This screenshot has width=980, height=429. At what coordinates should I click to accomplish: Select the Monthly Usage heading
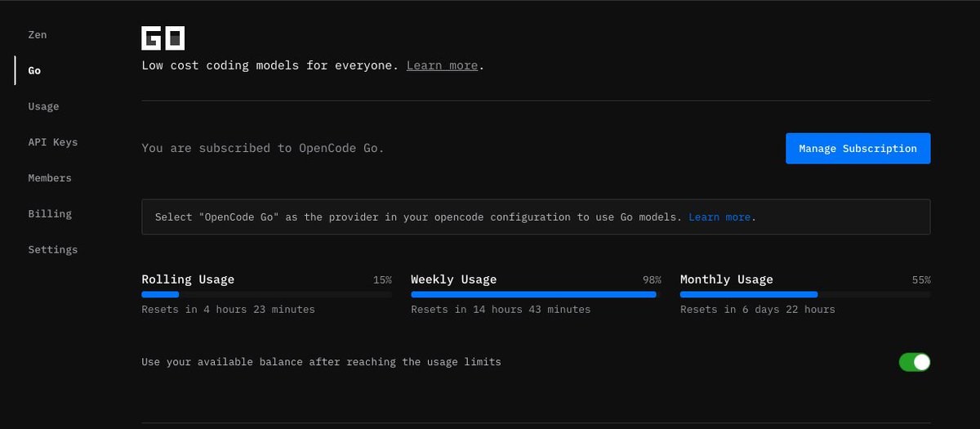click(726, 279)
